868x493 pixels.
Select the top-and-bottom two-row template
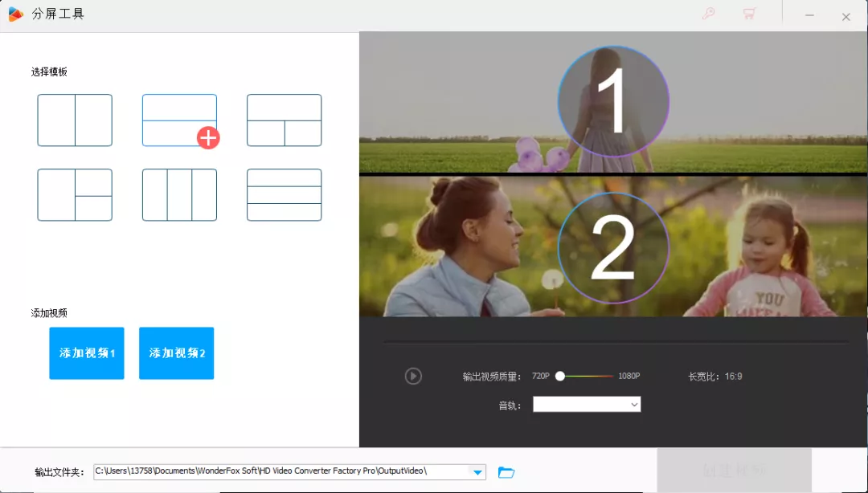click(179, 120)
